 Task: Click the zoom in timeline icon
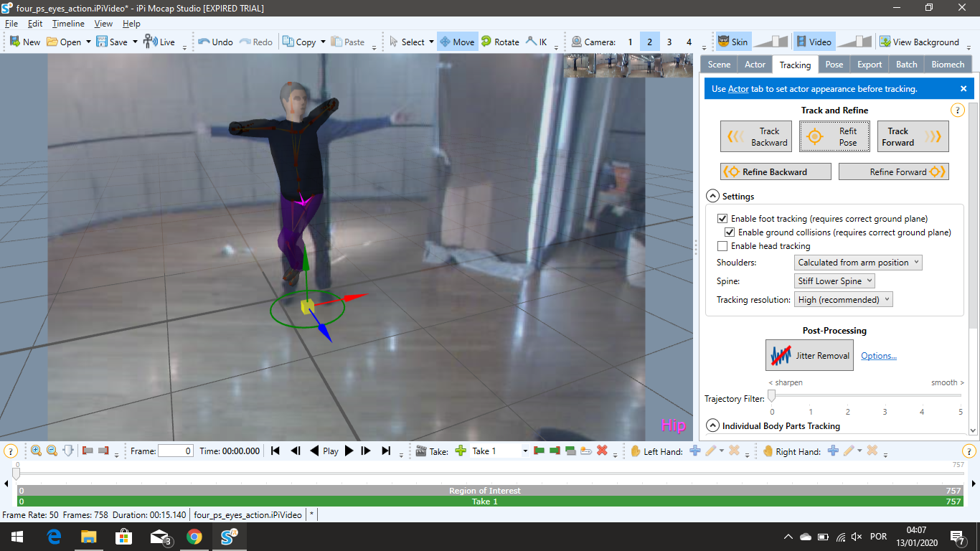pyautogui.click(x=36, y=451)
